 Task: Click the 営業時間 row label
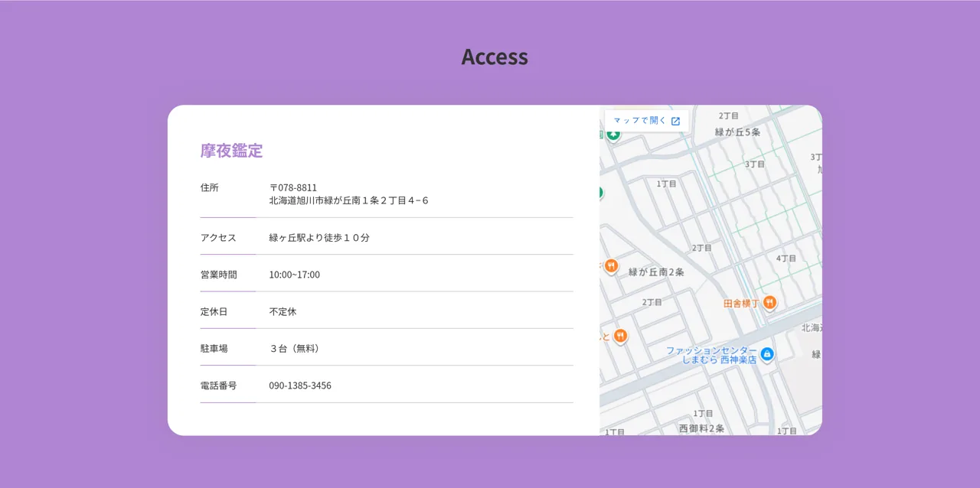click(219, 275)
